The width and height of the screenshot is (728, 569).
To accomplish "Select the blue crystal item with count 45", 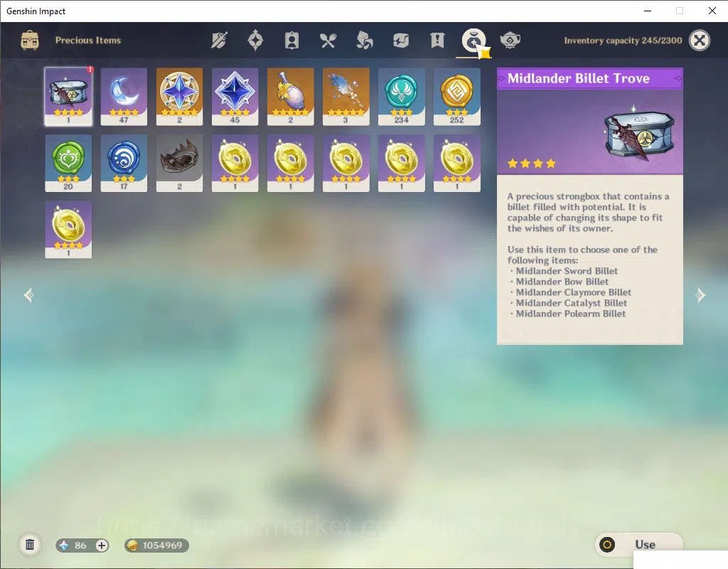I will pyautogui.click(x=235, y=97).
